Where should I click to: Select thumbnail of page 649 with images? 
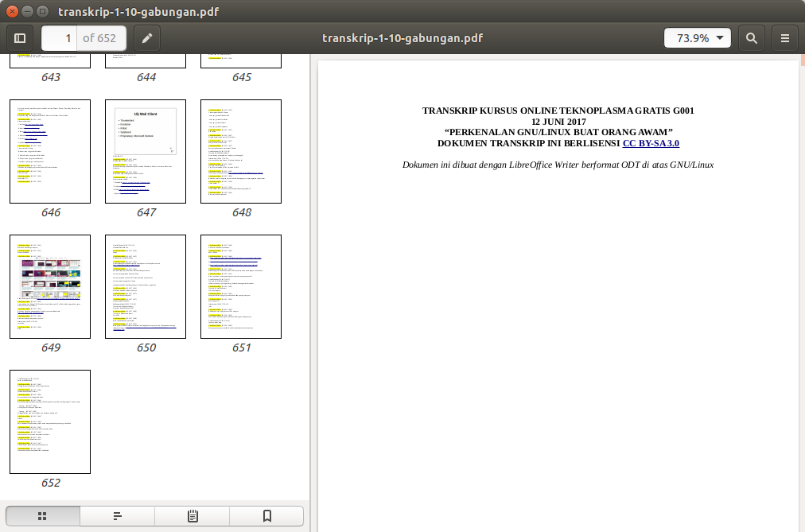pyautogui.click(x=49, y=286)
